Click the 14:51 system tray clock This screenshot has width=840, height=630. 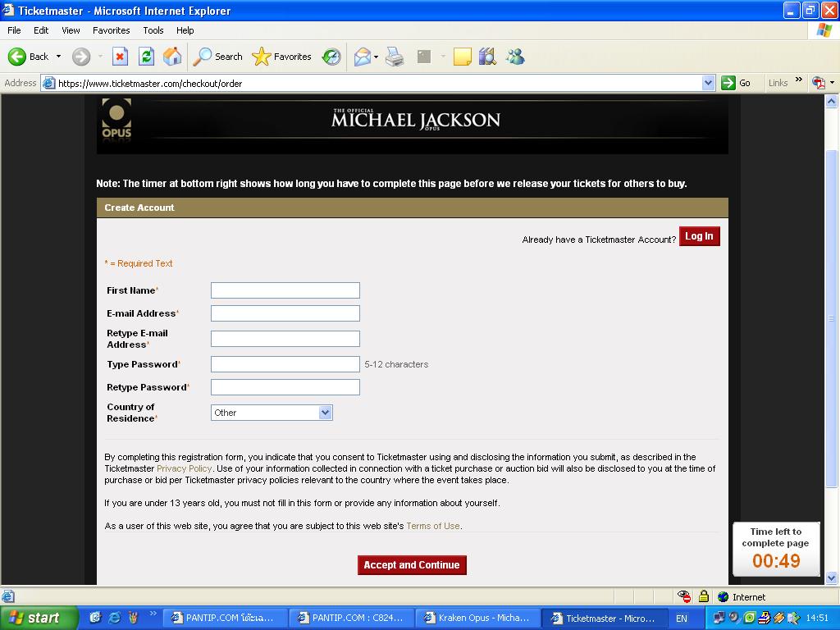point(817,619)
